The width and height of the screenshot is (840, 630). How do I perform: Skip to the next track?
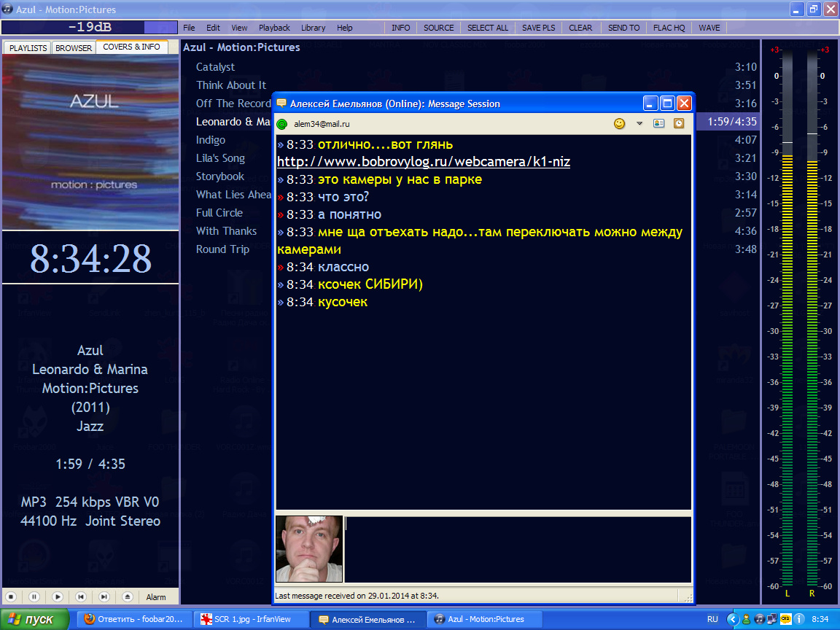tap(104, 596)
